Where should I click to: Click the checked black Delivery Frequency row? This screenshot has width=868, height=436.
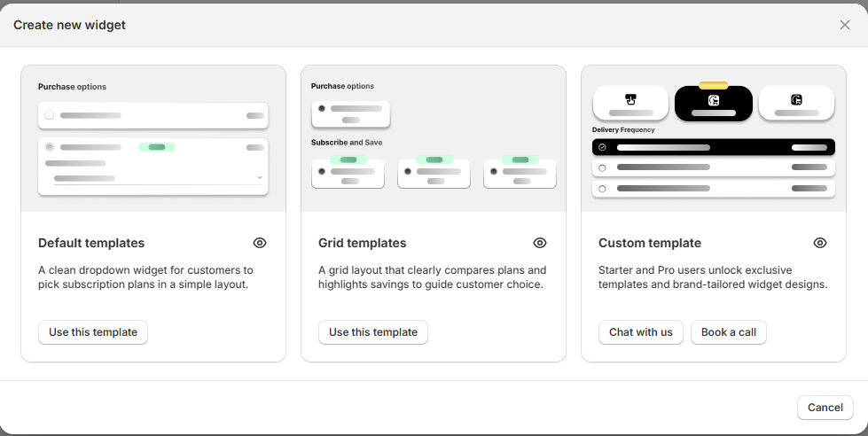coord(714,147)
